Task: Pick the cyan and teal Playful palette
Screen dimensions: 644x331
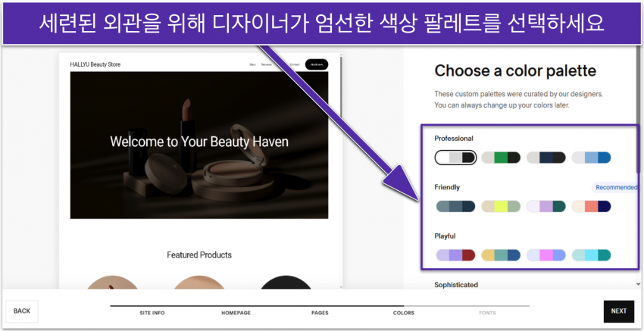Action: (x=591, y=255)
